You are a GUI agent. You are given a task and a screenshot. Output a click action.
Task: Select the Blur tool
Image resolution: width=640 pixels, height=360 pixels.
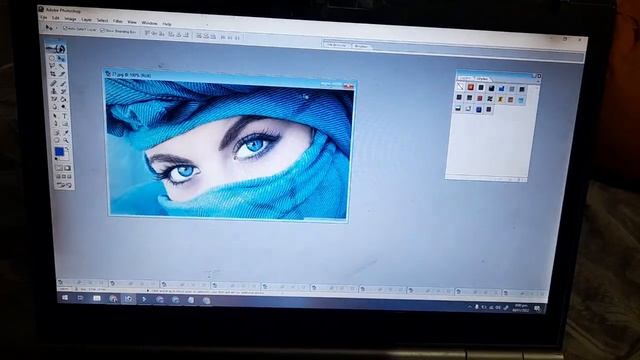tap(54, 107)
